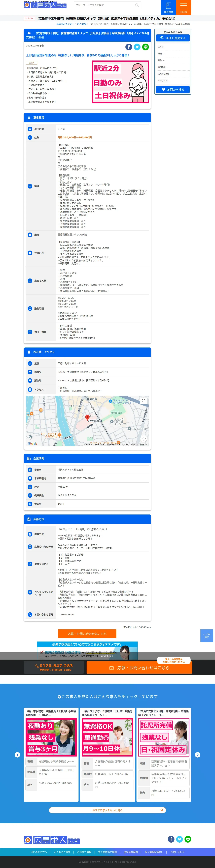Click LINE icon in footer

click(x=188, y=839)
